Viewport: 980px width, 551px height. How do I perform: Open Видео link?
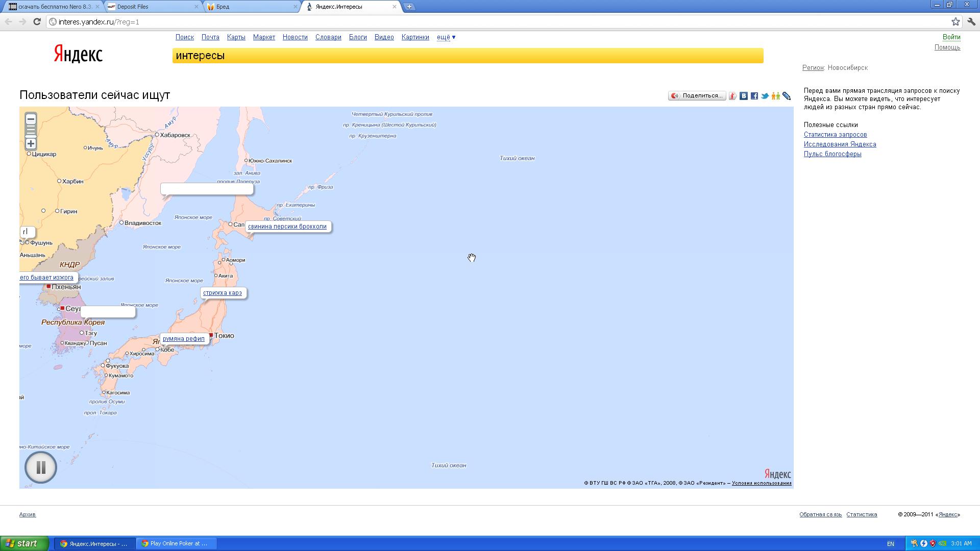tap(384, 37)
